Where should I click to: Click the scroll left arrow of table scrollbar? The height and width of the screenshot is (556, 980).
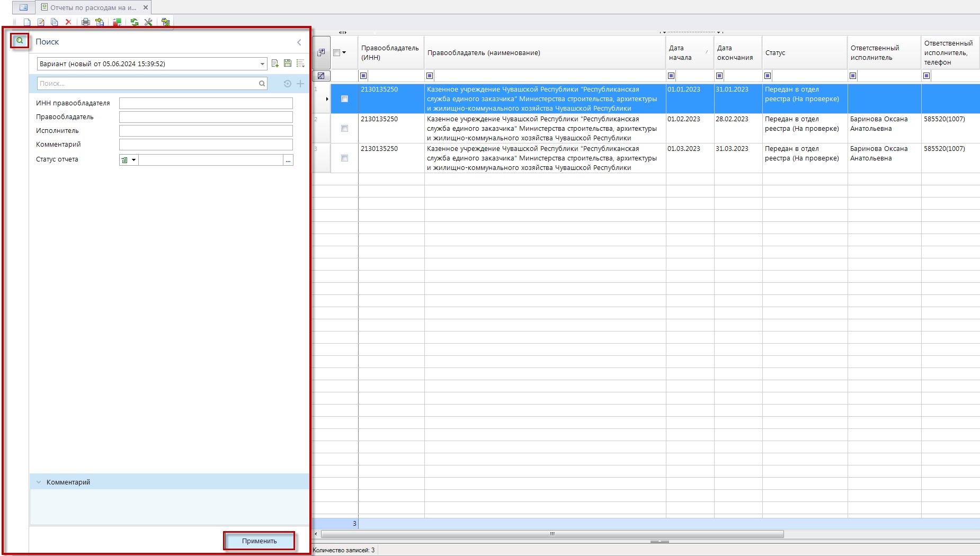coord(316,534)
